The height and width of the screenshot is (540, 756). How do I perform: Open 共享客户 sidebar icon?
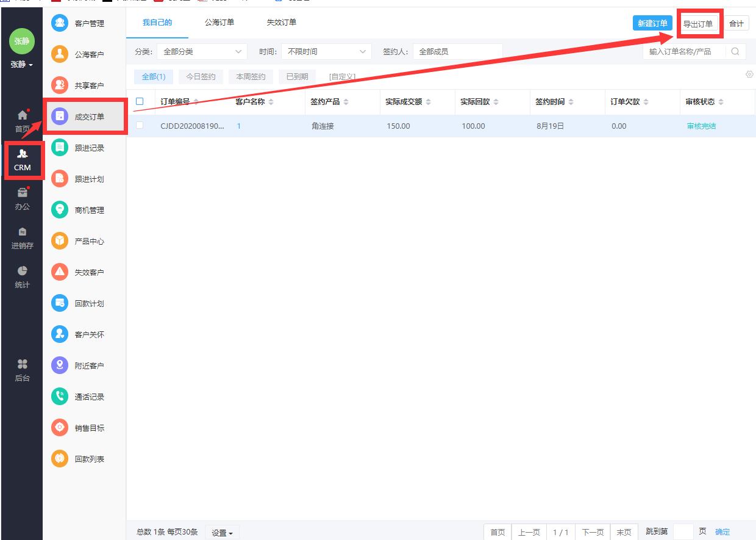60,85
